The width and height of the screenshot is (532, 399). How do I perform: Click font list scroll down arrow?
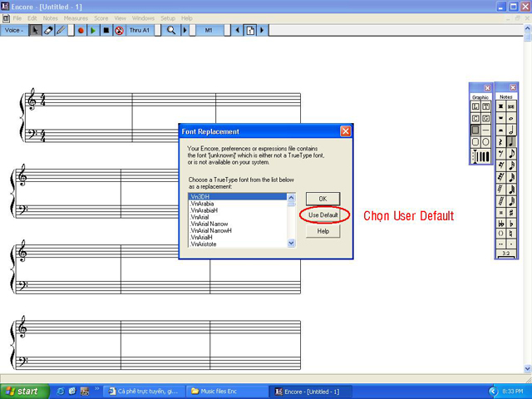pyautogui.click(x=291, y=244)
